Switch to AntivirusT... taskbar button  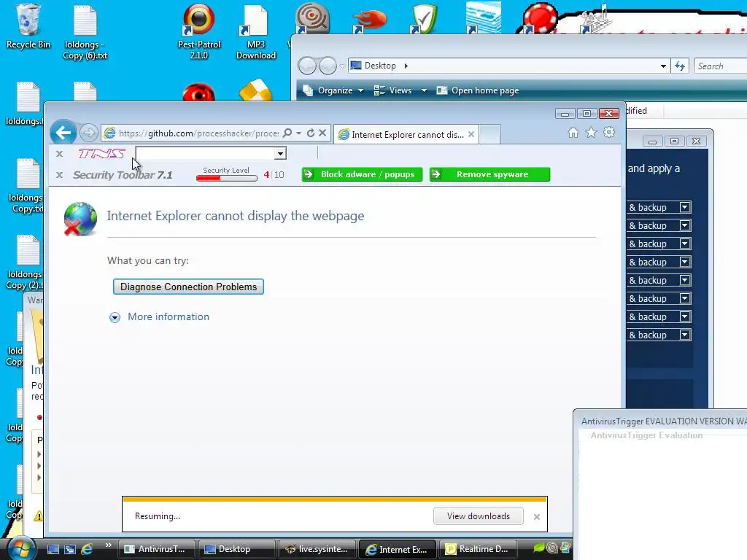(157, 549)
